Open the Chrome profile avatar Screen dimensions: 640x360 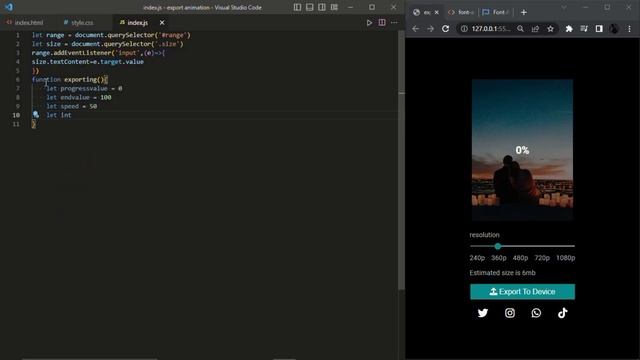pyautogui.click(x=614, y=29)
